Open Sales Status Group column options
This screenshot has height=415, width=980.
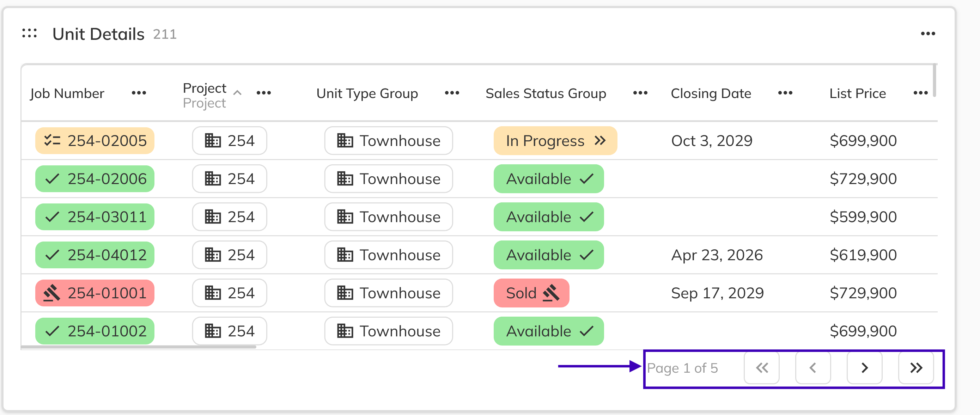640,93
